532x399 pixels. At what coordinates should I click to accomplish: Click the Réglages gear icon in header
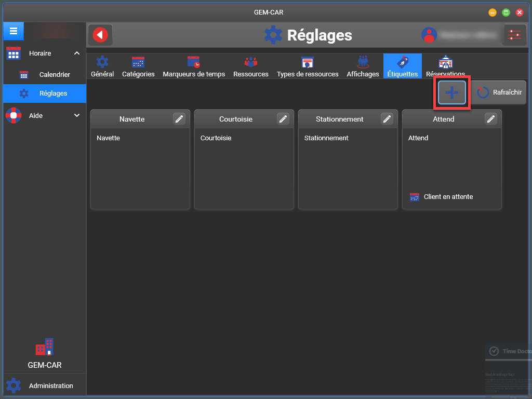coord(273,35)
